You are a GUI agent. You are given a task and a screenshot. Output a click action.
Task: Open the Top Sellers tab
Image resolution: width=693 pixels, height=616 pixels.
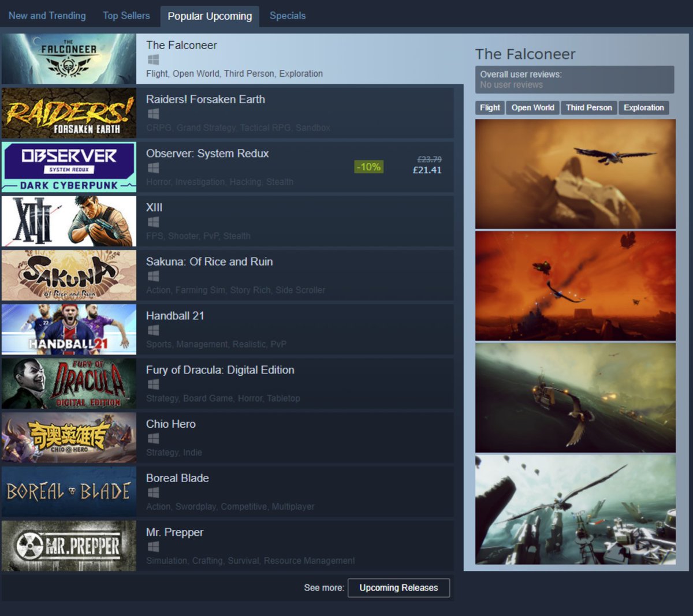(126, 16)
